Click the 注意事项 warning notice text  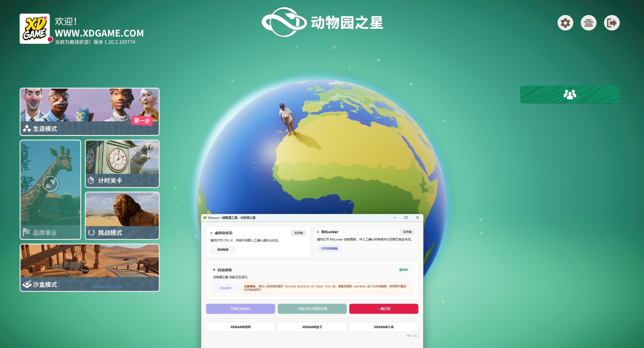[326, 288]
